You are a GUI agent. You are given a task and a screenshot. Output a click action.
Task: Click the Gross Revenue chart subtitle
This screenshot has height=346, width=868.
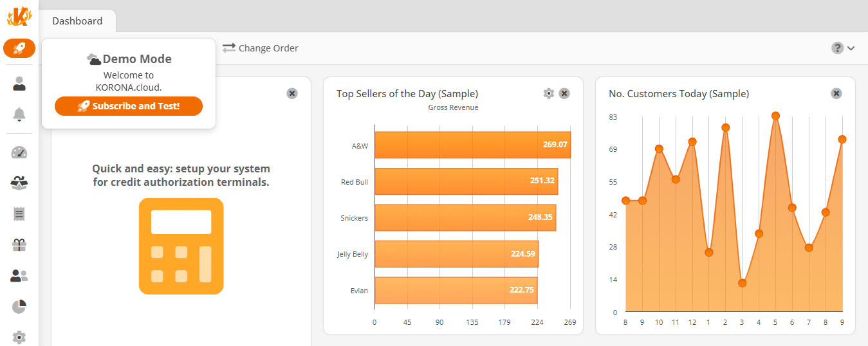coord(453,107)
